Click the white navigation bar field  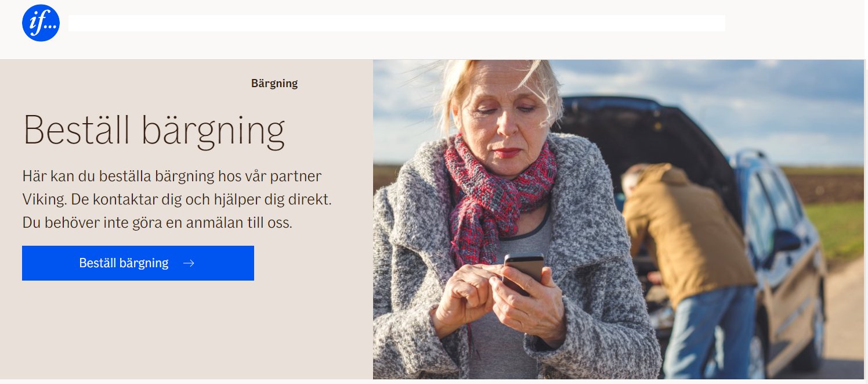(x=397, y=23)
